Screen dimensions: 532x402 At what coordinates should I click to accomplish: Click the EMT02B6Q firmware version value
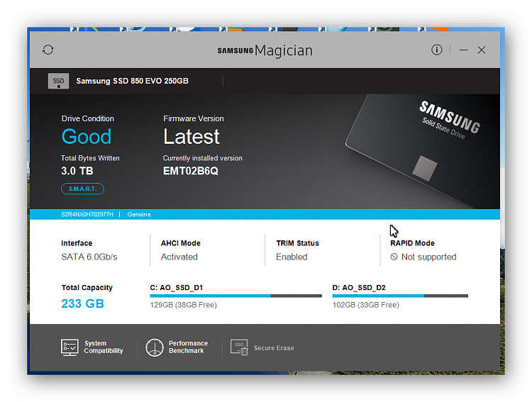[x=191, y=171]
